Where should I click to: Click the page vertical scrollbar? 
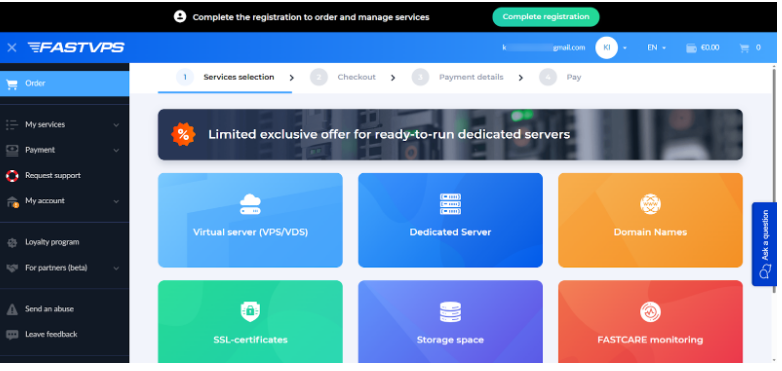774,180
